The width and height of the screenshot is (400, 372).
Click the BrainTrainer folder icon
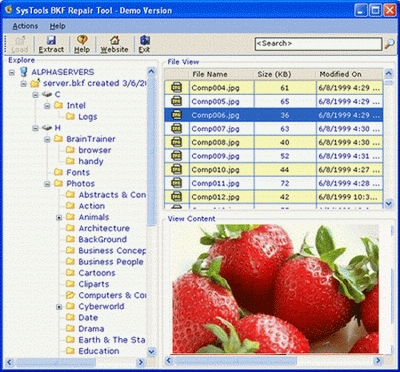point(59,139)
